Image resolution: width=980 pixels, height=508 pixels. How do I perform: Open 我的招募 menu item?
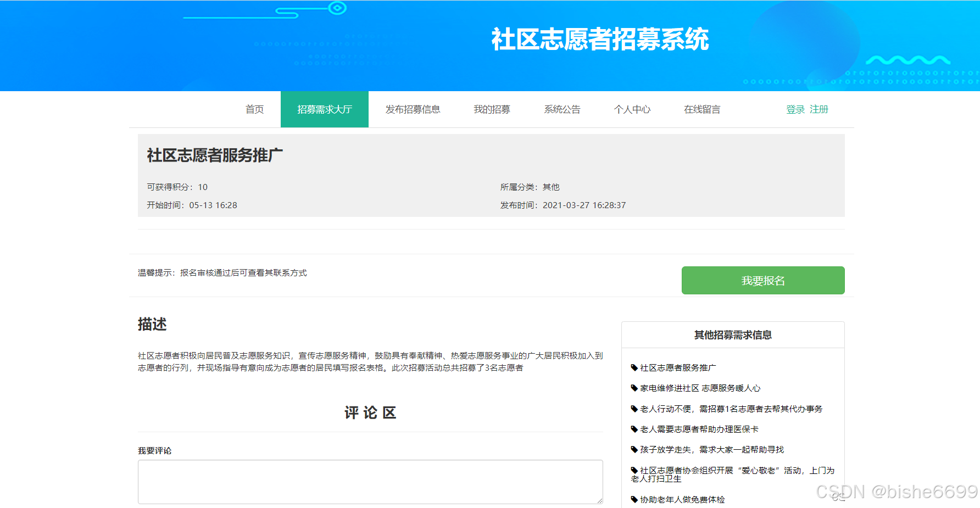point(492,109)
